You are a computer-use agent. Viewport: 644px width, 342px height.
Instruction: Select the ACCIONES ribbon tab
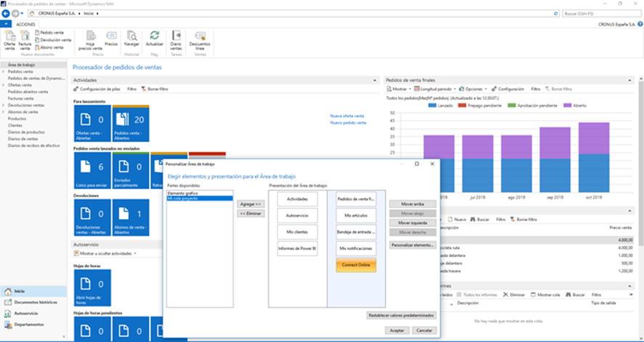25,24
